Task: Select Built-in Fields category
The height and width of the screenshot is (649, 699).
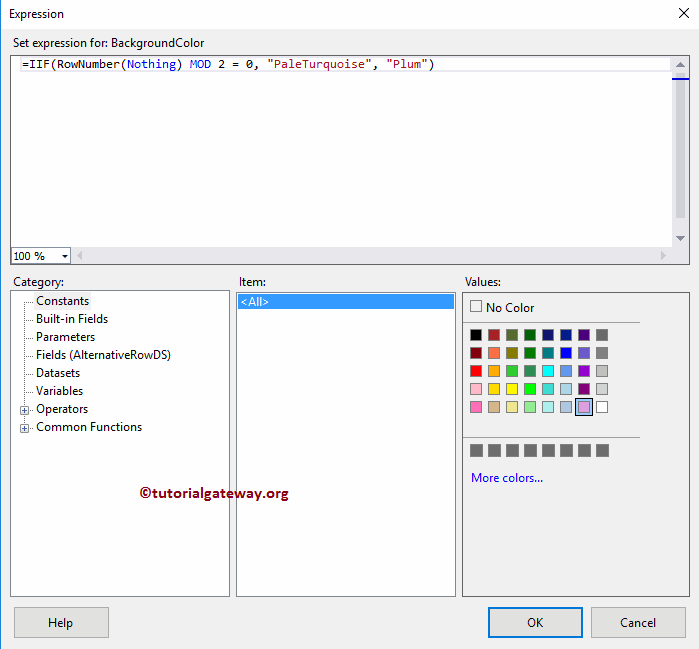Action: (72, 319)
